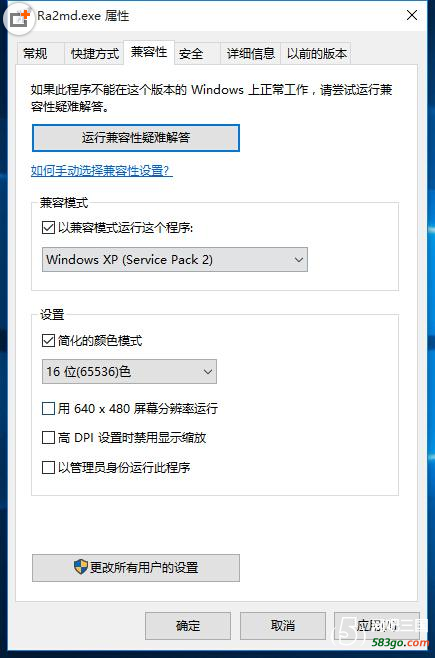435x658 pixels.
Task: Confirm with the 确定 button
Action: (x=188, y=626)
